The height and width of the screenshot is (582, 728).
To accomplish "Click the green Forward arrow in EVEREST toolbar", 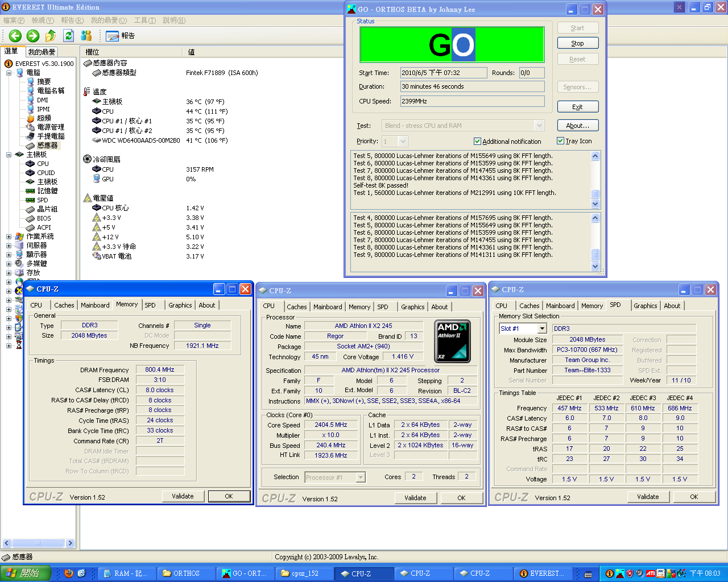I will (33, 36).
